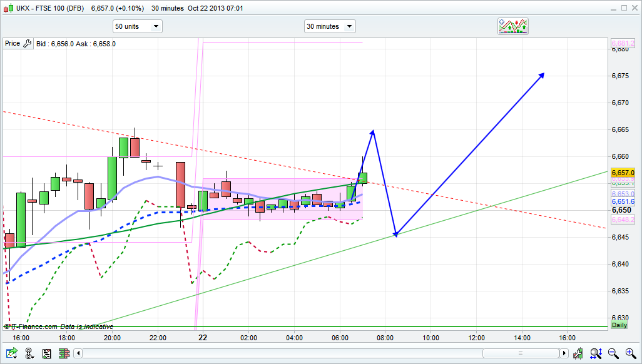Open the indicators and trading systems button
642x364 pixels.
coord(513,26)
